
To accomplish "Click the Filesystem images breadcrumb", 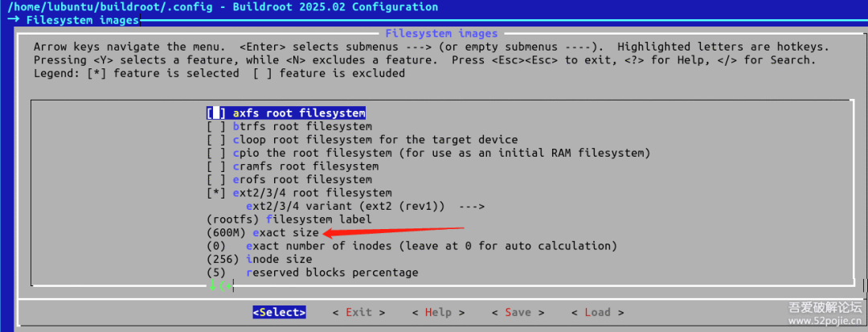I will point(83,20).
